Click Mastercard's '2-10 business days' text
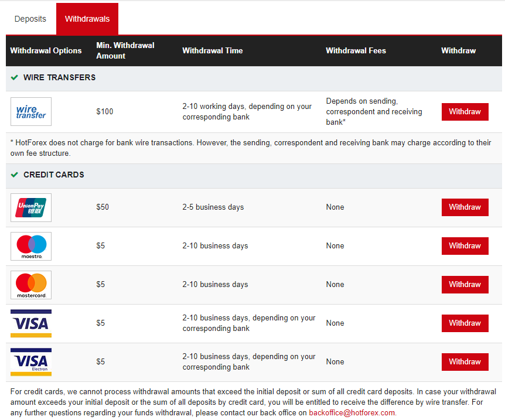This screenshot has width=505, height=420. pos(215,285)
